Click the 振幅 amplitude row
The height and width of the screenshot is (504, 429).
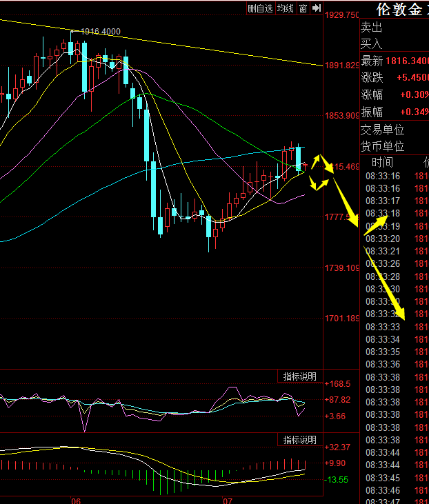click(393, 112)
